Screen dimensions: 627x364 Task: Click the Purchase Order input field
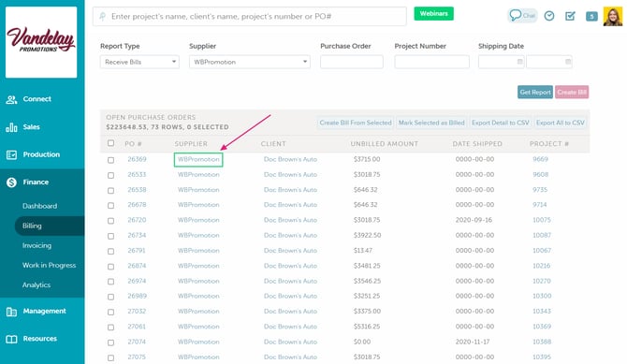pyautogui.click(x=352, y=62)
